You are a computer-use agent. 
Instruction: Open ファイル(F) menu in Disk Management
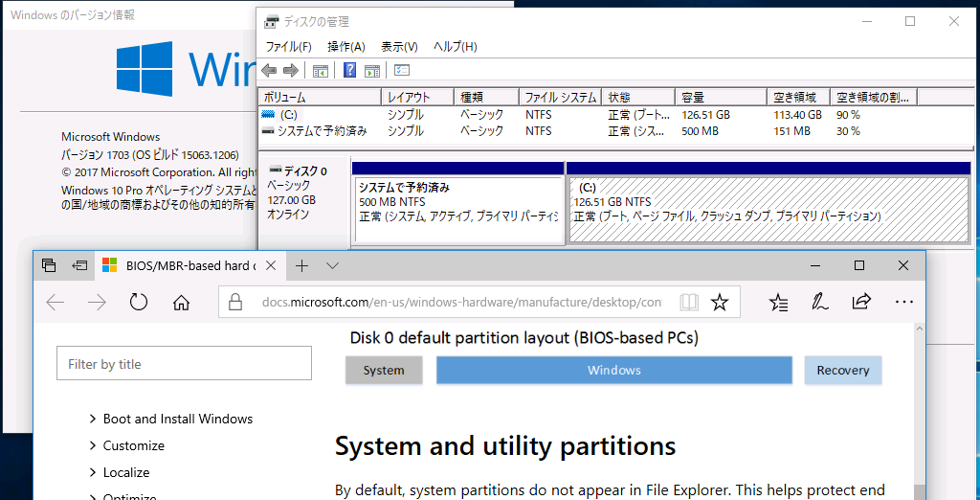[289, 46]
